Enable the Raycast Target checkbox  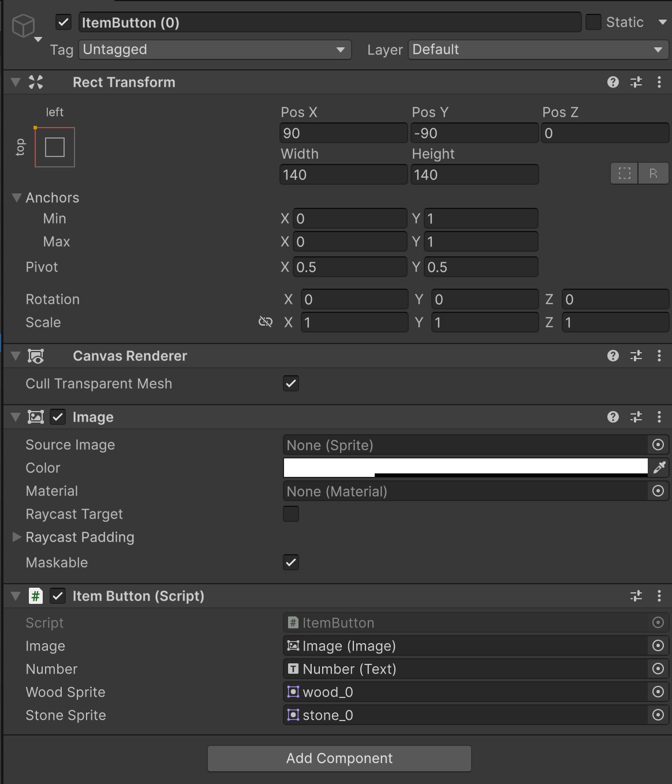click(x=291, y=514)
